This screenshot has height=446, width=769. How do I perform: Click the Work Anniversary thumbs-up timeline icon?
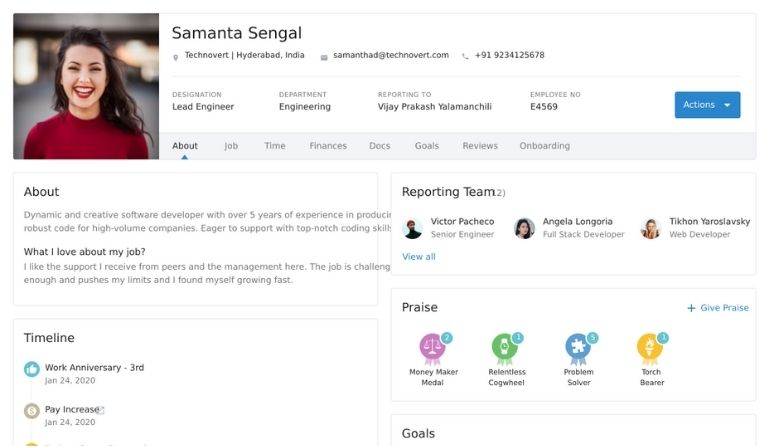[32, 369]
